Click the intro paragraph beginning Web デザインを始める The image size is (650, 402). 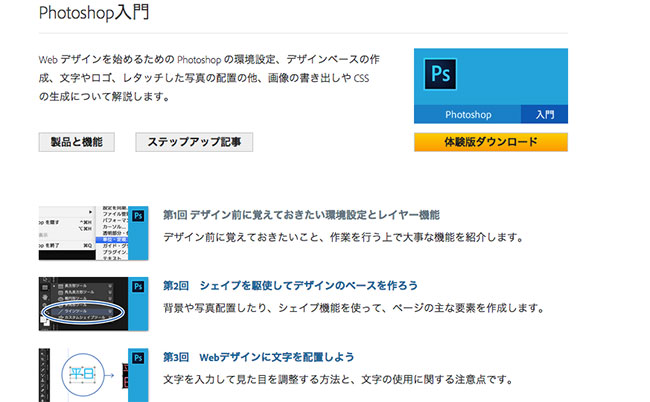point(209,78)
